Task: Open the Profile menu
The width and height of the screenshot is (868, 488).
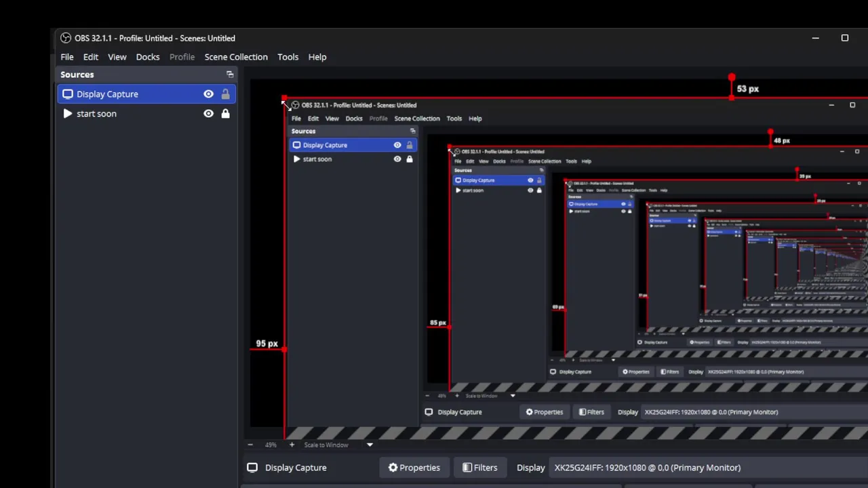Action: pyautogui.click(x=182, y=57)
